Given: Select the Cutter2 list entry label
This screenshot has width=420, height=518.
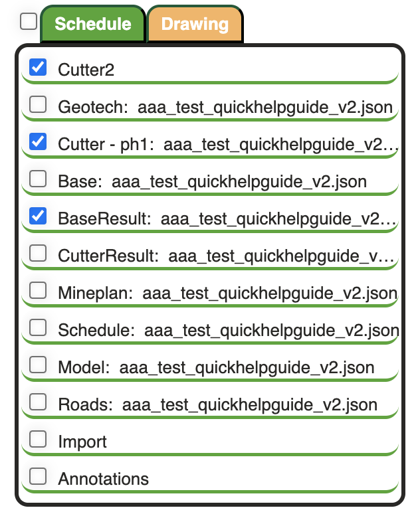Looking at the screenshot, I should [x=86, y=70].
